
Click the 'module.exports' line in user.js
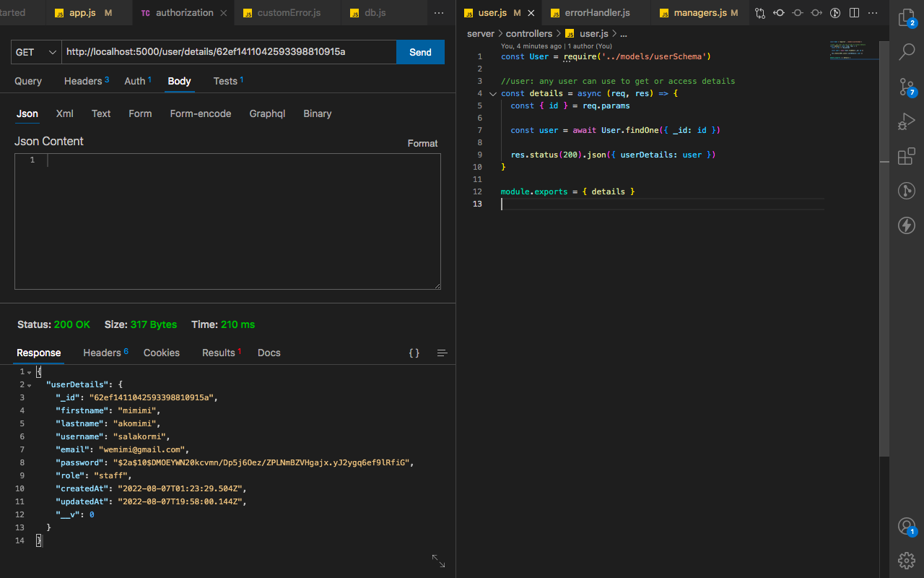[567, 192]
